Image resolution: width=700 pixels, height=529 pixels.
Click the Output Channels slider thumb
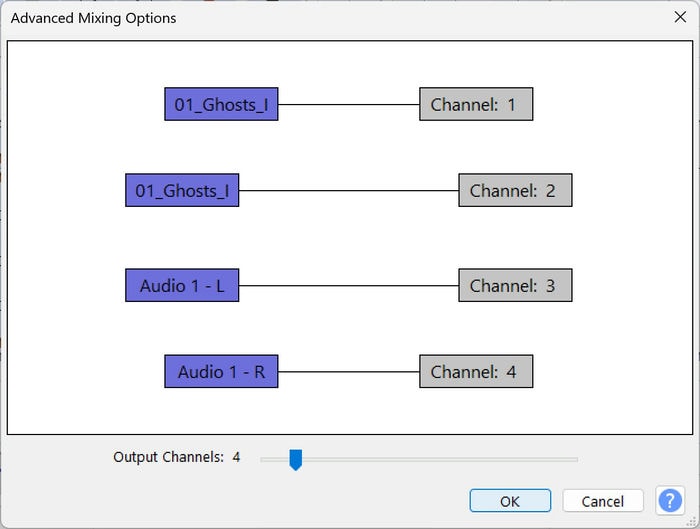coord(295,459)
